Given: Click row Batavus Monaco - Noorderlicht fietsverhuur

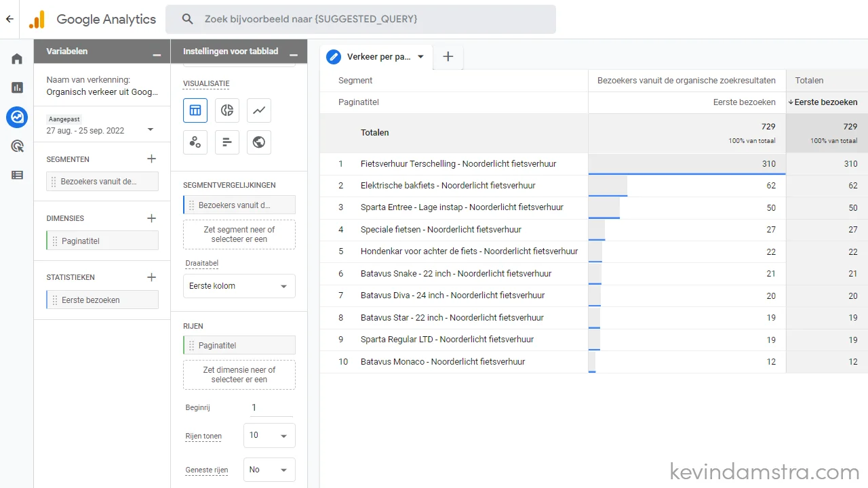Looking at the screenshot, I should 443,362.
